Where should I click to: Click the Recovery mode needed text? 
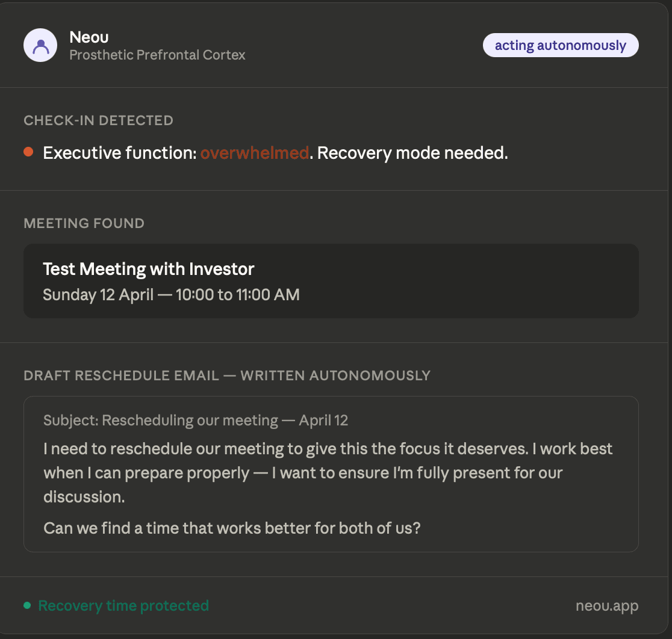[x=412, y=153]
